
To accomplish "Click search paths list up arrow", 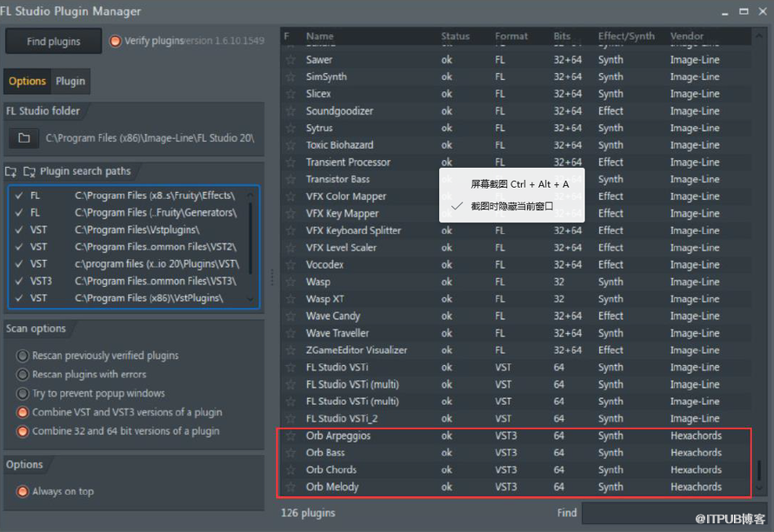I will [x=250, y=196].
